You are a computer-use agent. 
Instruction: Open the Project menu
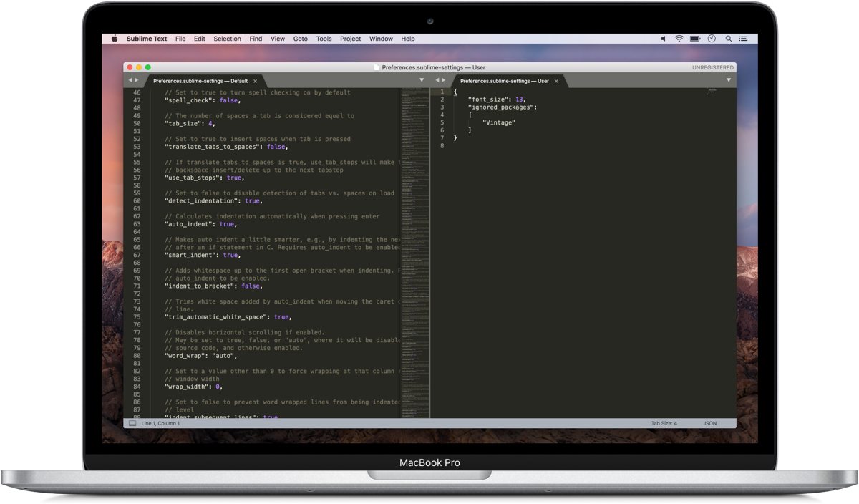click(351, 39)
